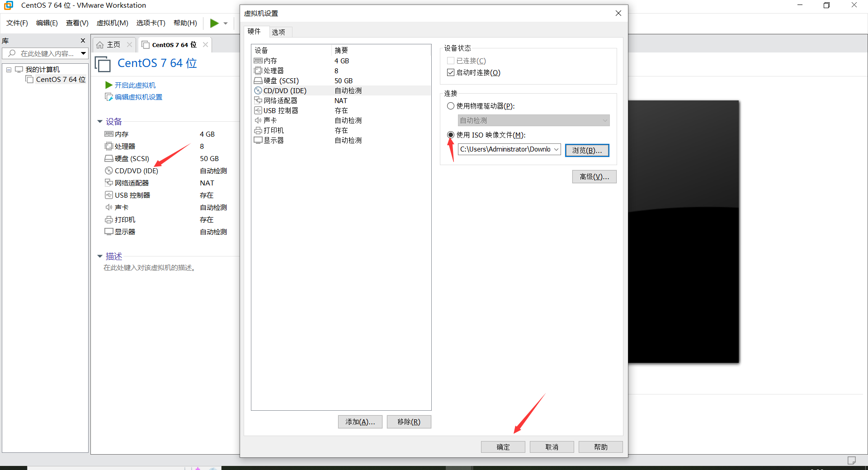868x470 pixels.
Task: Click the USB 控制器 icon in dialog list
Action: click(258, 110)
